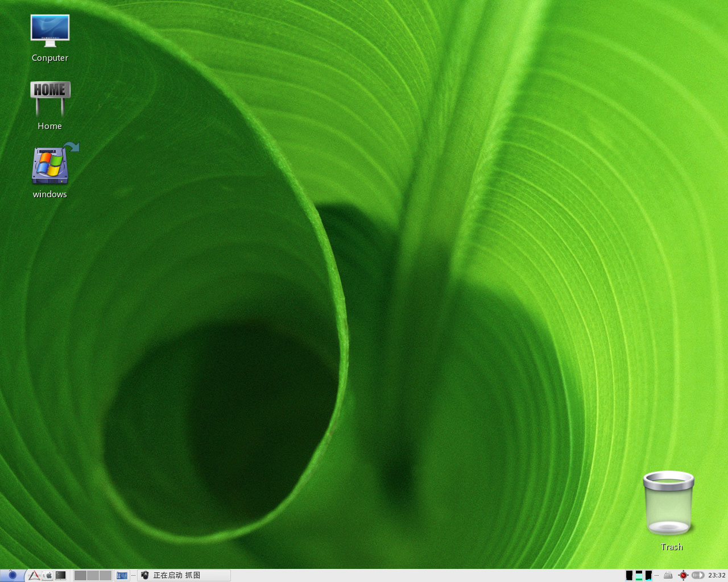Viewport: 728px width, 582px height.
Task: Open the blue start menu button
Action: point(13,575)
